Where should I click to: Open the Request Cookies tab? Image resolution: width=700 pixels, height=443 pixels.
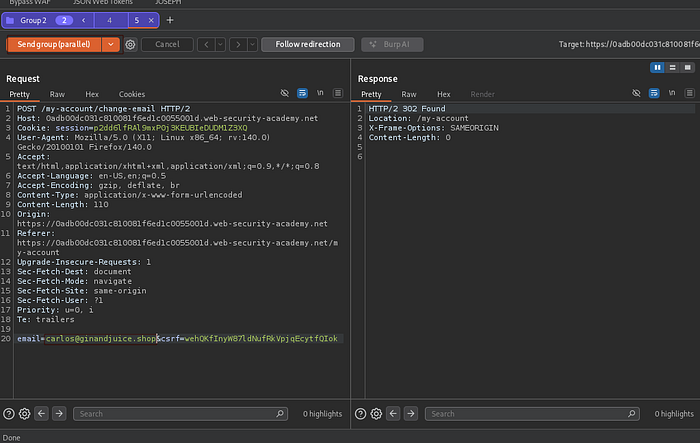pyautogui.click(x=132, y=94)
